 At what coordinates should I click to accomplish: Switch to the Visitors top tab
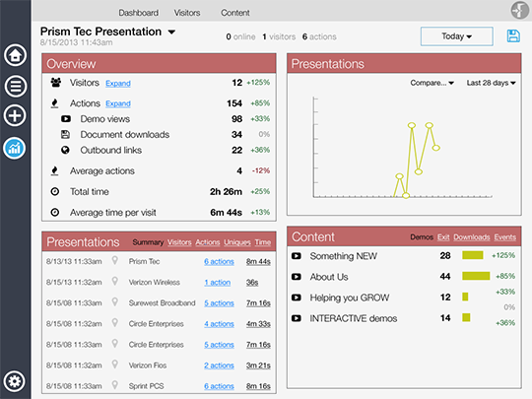(187, 13)
